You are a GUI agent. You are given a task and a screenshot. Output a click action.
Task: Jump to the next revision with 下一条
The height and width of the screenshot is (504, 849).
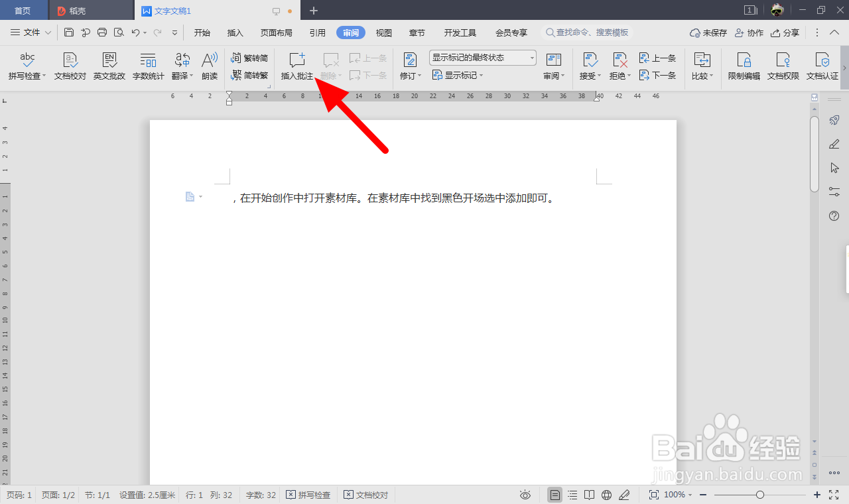tap(658, 75)
